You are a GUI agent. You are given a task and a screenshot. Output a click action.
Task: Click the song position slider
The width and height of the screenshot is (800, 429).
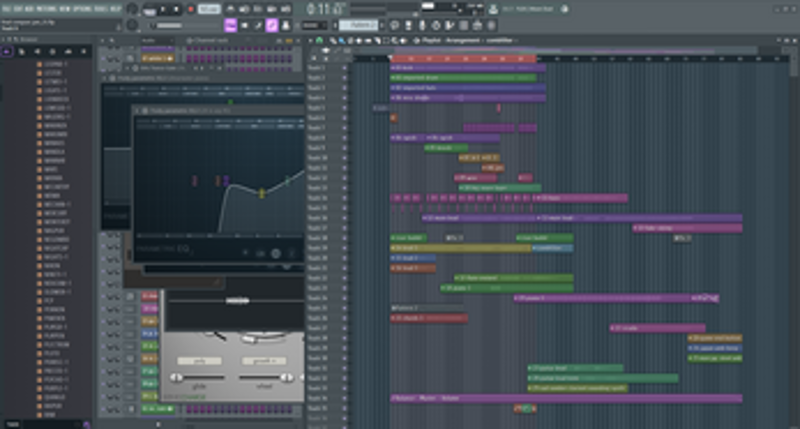[186, 25]
